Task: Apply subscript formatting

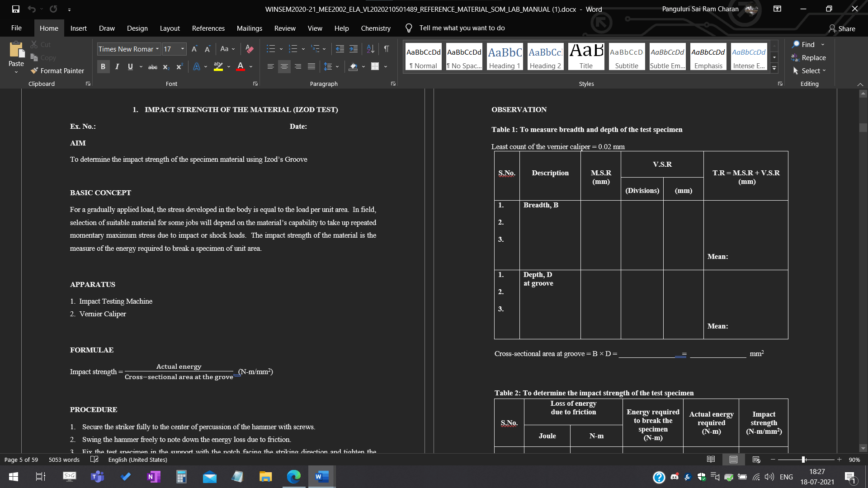Action: [x=166, y=67]
